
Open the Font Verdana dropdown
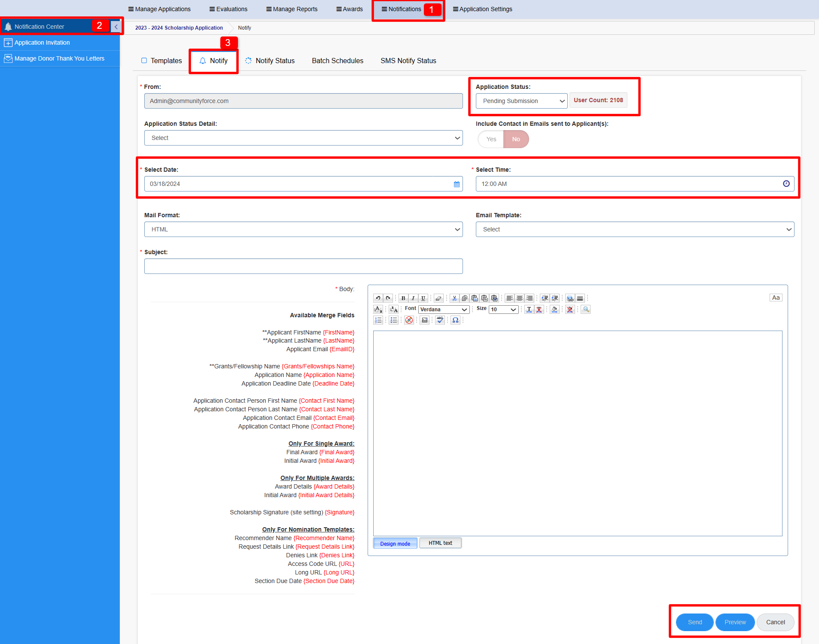click(x=444, y=310)
